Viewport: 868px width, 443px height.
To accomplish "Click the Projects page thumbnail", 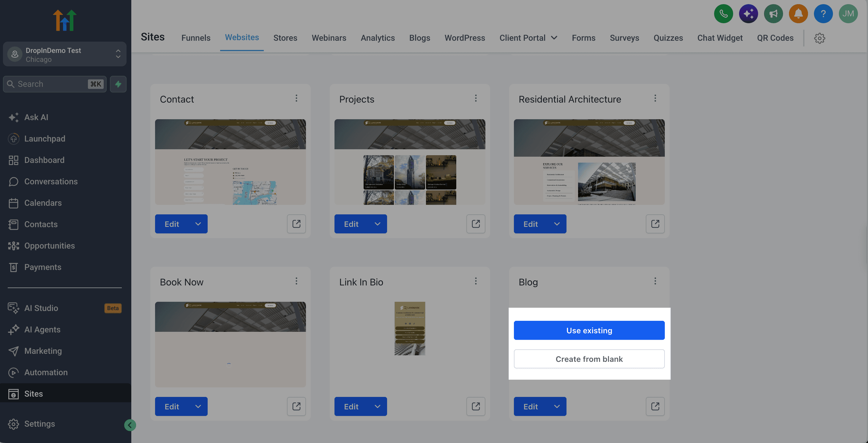I will [410, 162].
